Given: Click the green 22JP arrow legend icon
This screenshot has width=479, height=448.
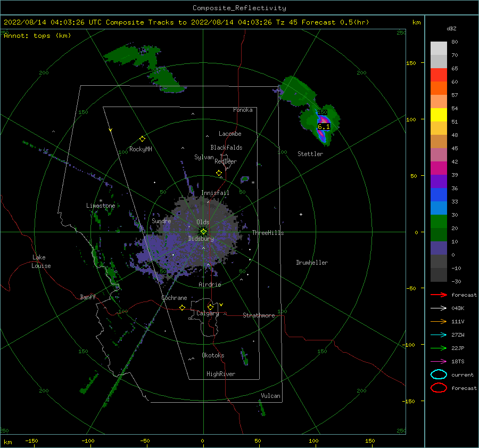Looking at the screenshot, I should [x=439, y=348].
